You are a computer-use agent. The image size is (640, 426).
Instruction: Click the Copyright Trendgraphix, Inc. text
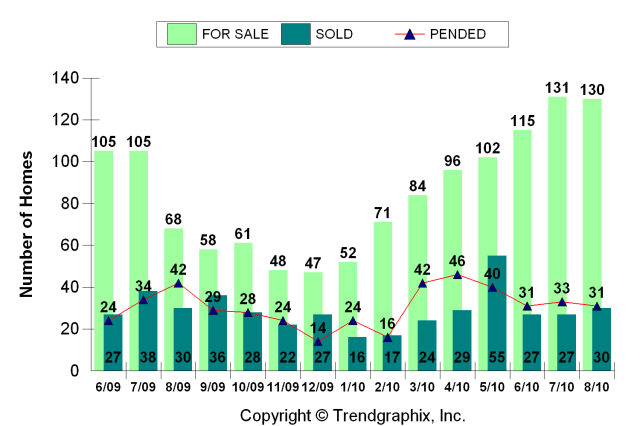point(352,413)
